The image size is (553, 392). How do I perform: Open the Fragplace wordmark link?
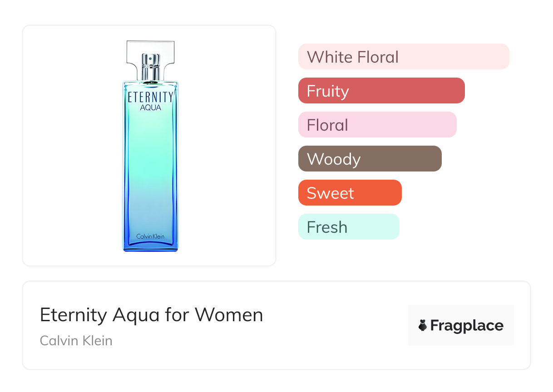pos(467,325)
